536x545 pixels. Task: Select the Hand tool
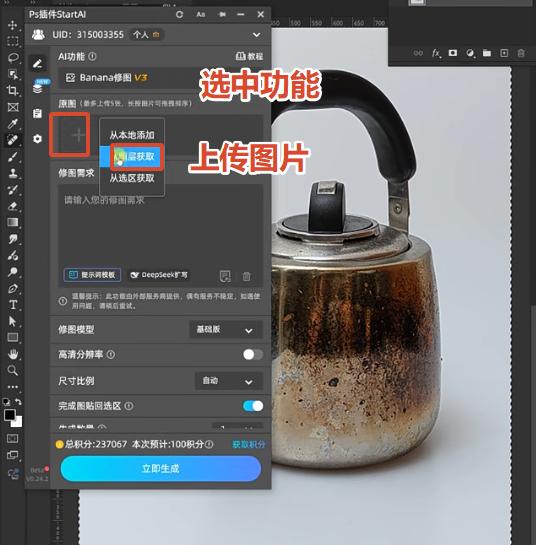pyautogui.click(x=13, y=354)
